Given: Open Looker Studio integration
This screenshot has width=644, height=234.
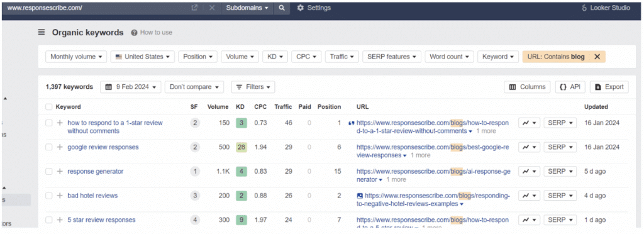Looking at the screenshot, I should coord(606,8).
